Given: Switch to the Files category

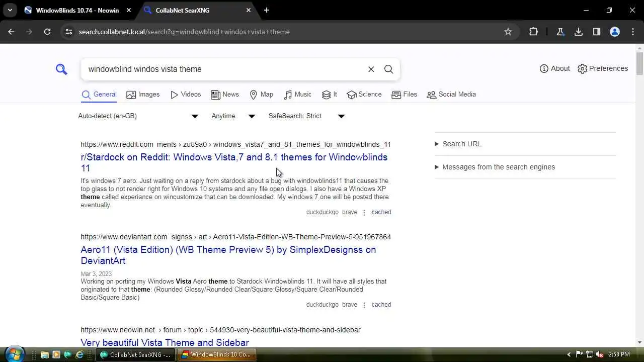Looking at the screenshot, I should point(405,95).
